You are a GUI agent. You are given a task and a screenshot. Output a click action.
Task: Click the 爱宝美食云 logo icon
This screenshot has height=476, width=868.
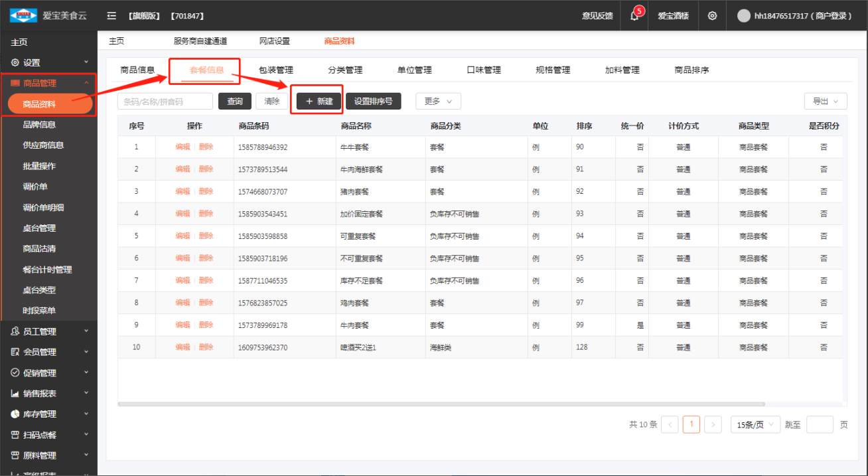23,16
